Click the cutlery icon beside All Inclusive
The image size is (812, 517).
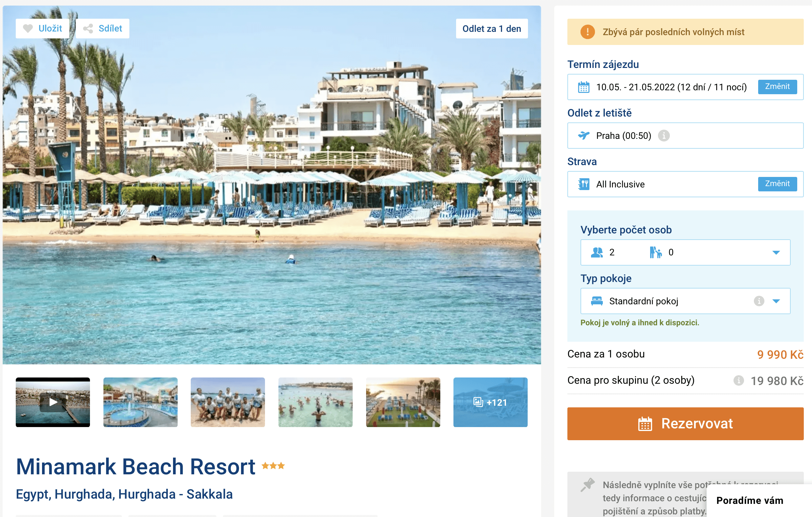pyautogui.click(x=584, y=184)
